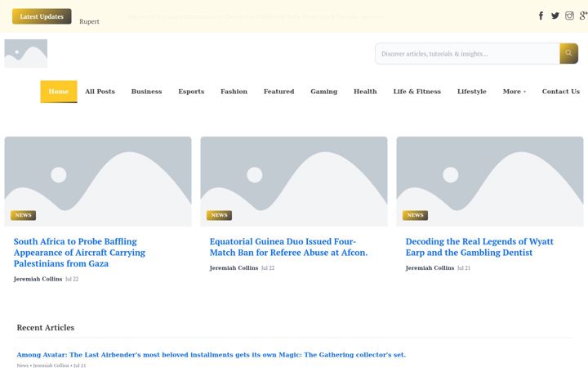This screenshot has height=368, width=588.
Task: Click NEWS badge on first article
Action: pyautogui.click(x=23, y=215)
